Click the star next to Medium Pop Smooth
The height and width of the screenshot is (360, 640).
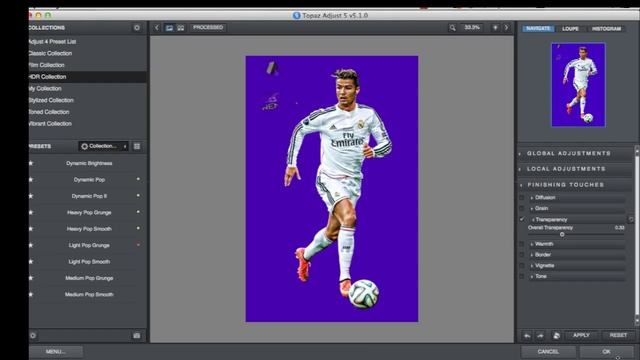click(x=31, y=294)
